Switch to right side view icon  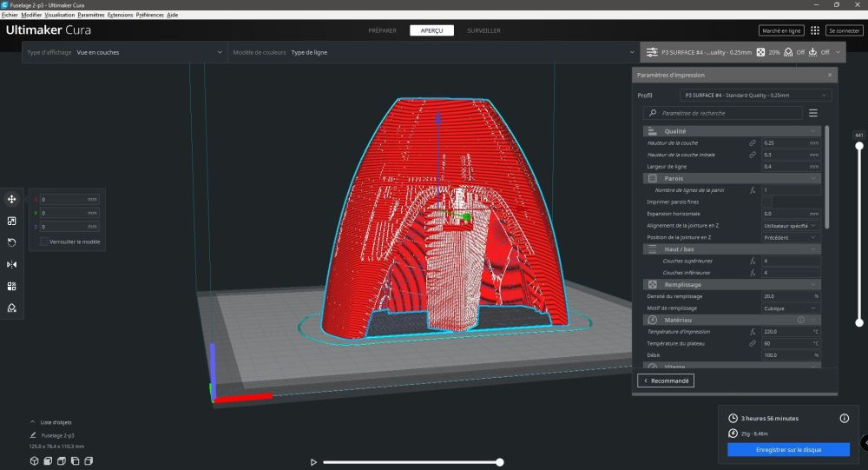[x=89, y=460]
